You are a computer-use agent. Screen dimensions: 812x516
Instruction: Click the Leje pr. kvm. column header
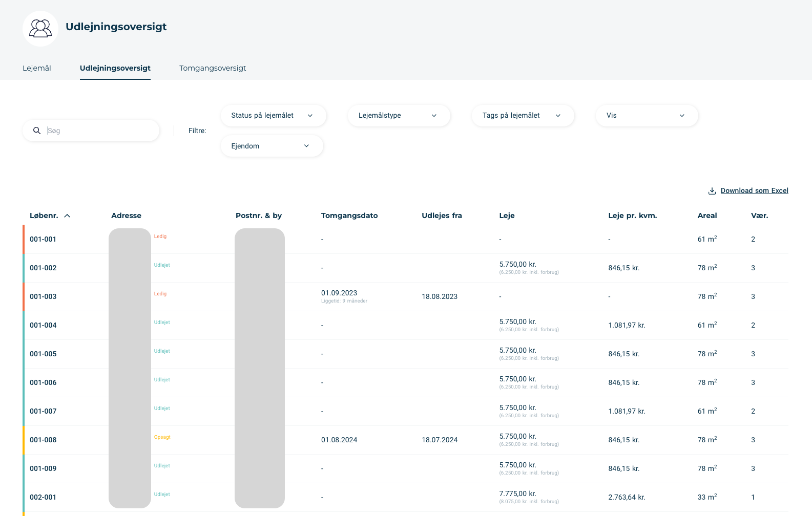(x=633, y=216)
